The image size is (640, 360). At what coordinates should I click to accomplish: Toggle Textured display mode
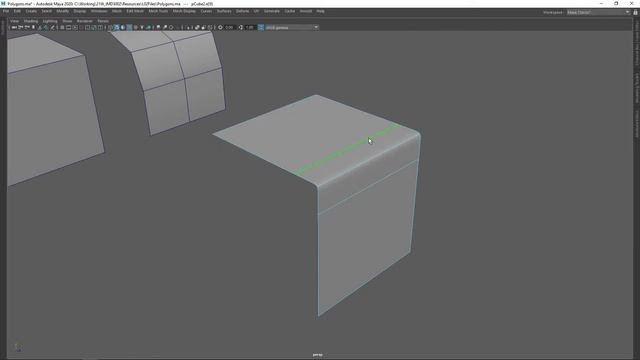tap(136, 27)
